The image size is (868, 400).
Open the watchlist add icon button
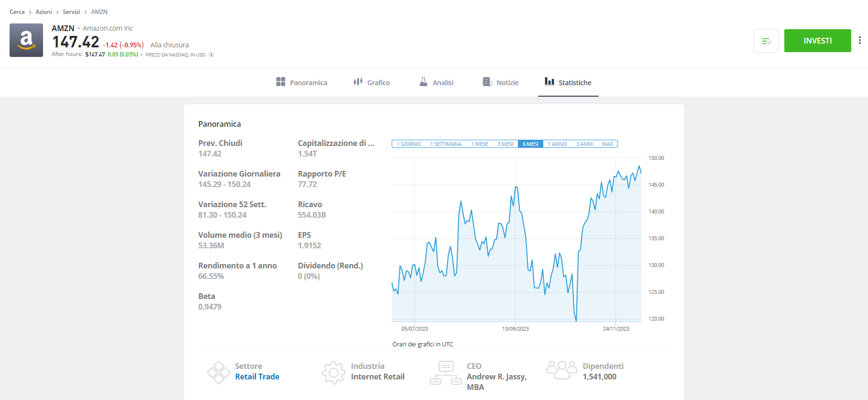pos(766,41)
